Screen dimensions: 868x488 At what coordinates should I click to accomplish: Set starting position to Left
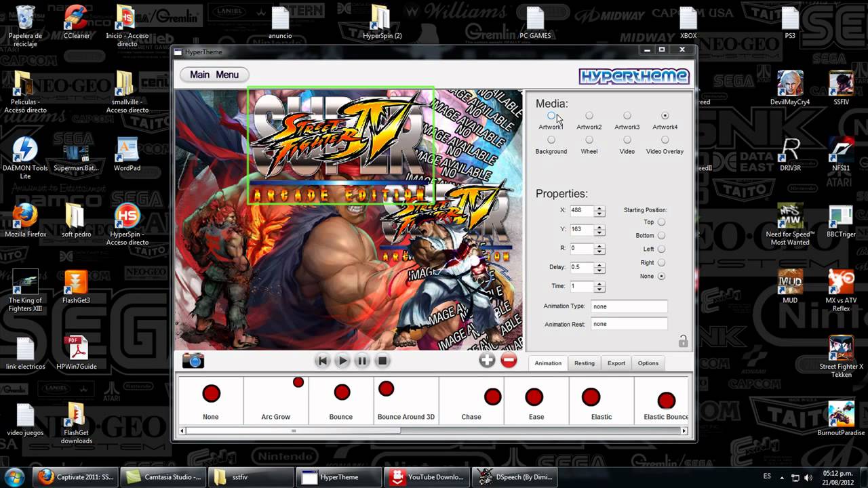(x=661, y=249)
